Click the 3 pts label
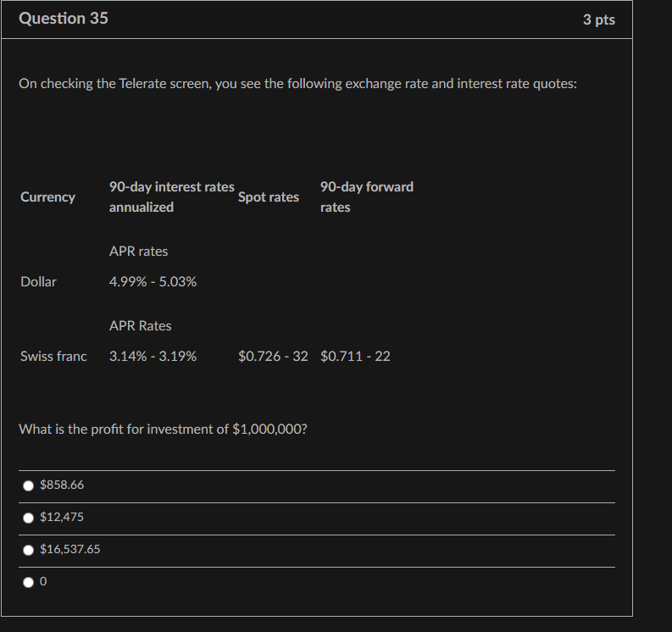 (x=599, y=19)
